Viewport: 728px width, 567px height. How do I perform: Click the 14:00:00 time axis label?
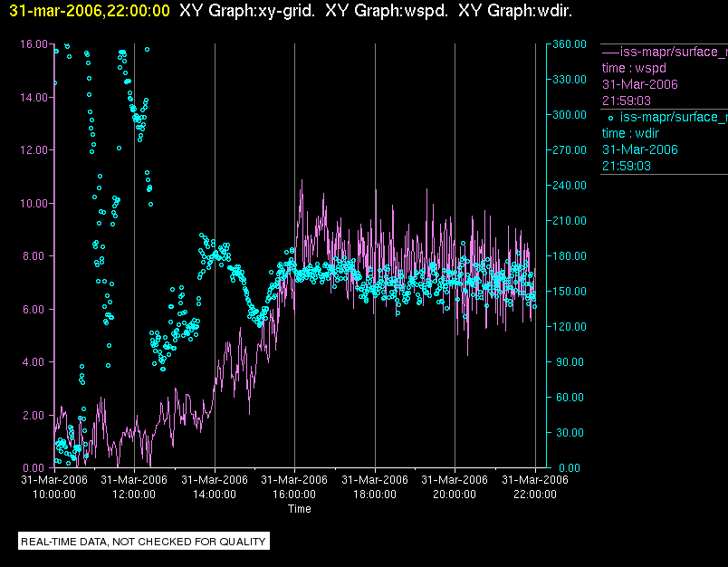tap(215, 495)
